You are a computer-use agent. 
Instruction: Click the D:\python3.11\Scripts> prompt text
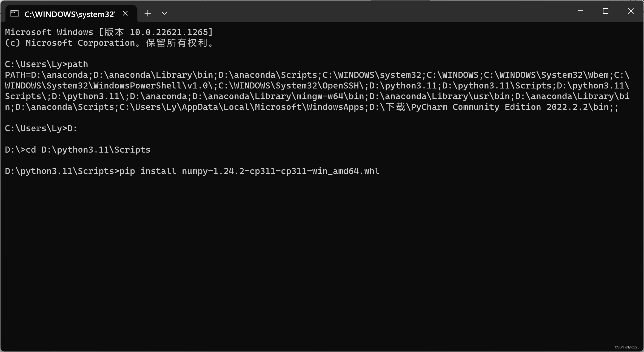tap(61, 171)
